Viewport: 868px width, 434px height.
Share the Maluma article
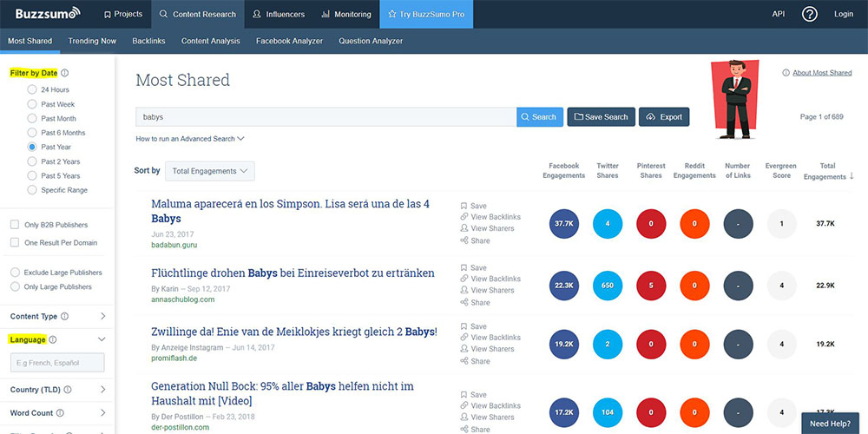(x=476, y=240)
